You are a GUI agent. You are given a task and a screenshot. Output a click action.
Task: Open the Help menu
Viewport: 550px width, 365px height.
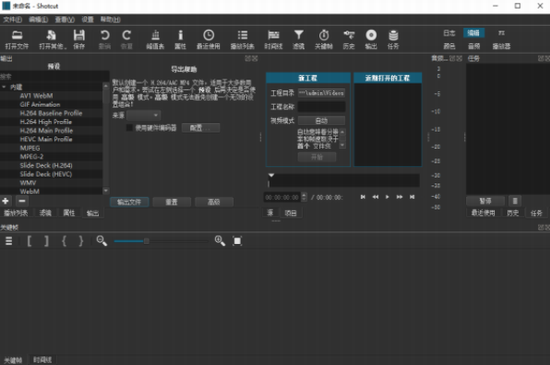[110, 20]
